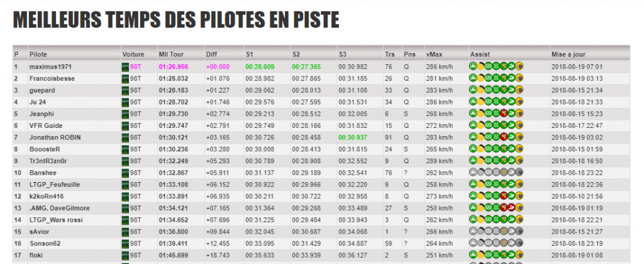Click best lap time 01:26.956
644x264 pixels.
pyautogui.click(x=174, y=67)
